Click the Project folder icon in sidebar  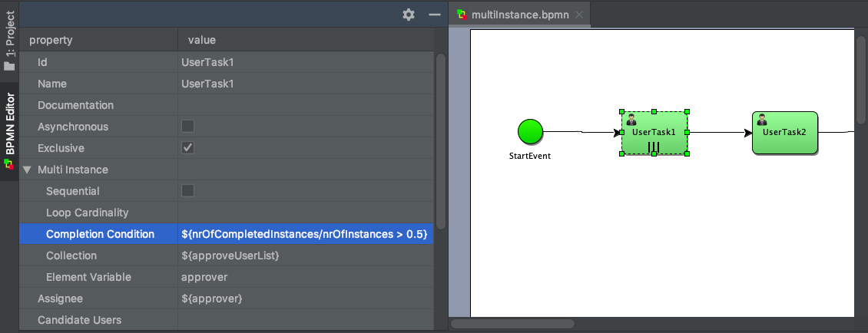[x=9, y=66]
